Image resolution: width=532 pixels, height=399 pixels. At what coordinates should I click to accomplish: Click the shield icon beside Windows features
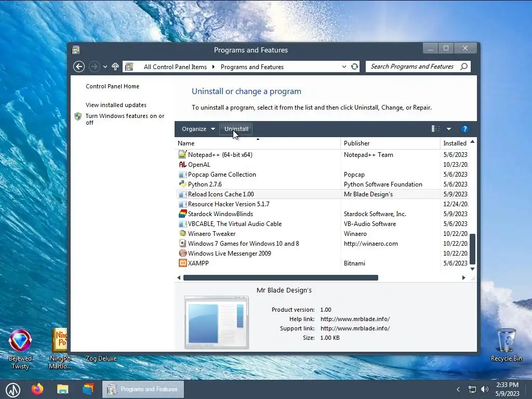(x=78, y=116)
